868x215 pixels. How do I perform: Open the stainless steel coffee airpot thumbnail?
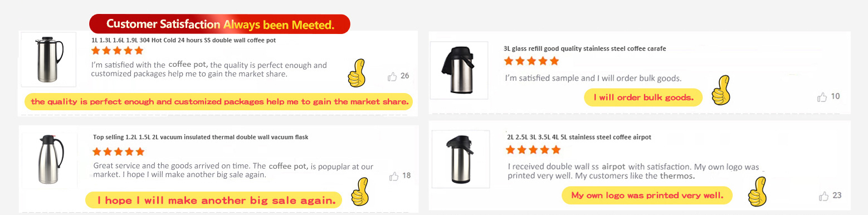tap(460, 160)
